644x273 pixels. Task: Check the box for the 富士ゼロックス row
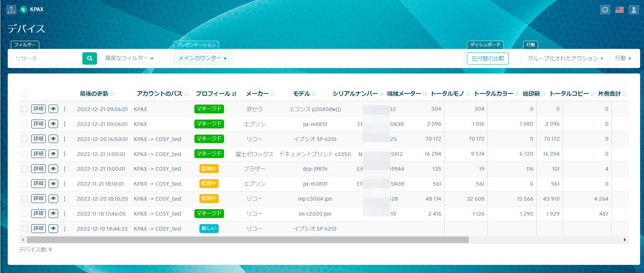[x=25, y=154]
